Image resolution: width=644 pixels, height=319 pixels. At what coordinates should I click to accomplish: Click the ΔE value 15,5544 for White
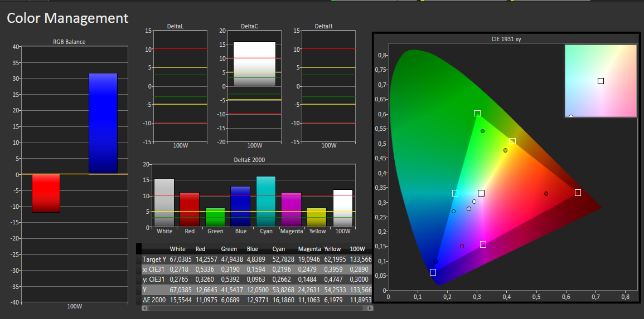tap(180, 300)
